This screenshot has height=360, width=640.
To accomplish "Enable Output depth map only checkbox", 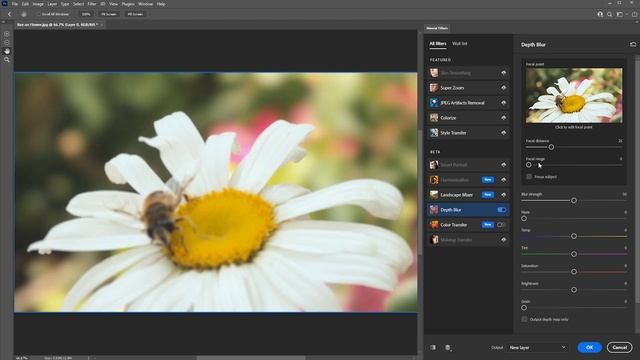I will (x=524, y=319).
